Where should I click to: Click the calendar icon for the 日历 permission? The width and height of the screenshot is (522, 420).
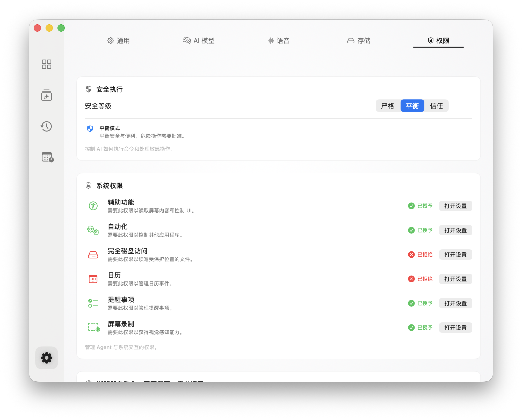point(93,279)
